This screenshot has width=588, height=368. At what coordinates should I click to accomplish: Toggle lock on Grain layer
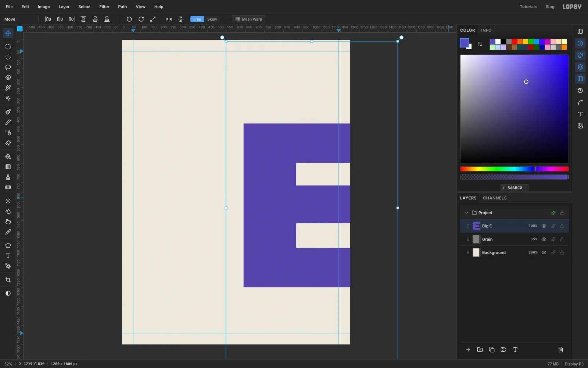[x=562, y=239]
